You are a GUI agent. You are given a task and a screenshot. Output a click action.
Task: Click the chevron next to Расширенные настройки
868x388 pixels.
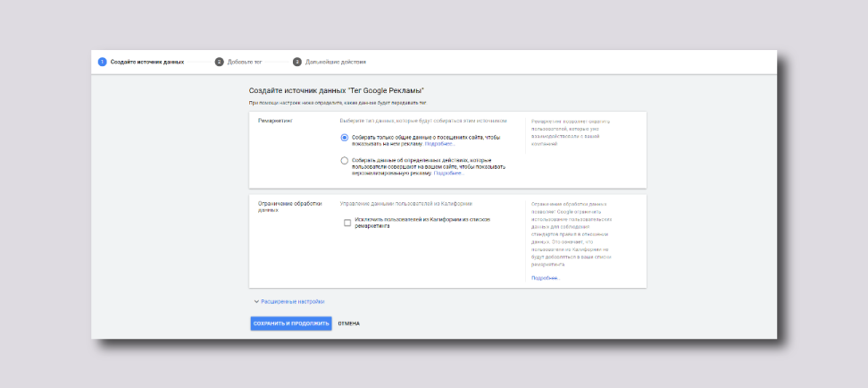(x=256, y=301)
